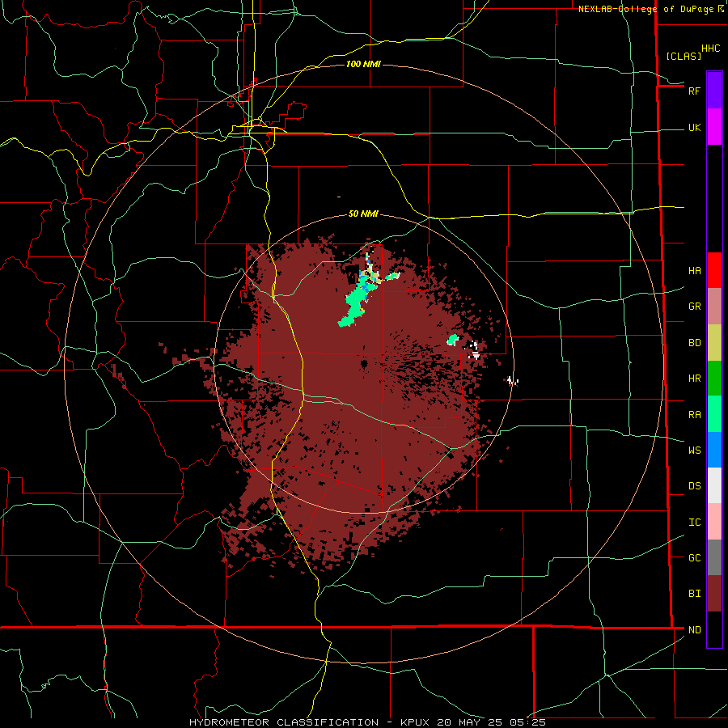This screenshot has height=728, width=728.
Task: Click the BI brown legend swatch
Action: click(714, 594)
